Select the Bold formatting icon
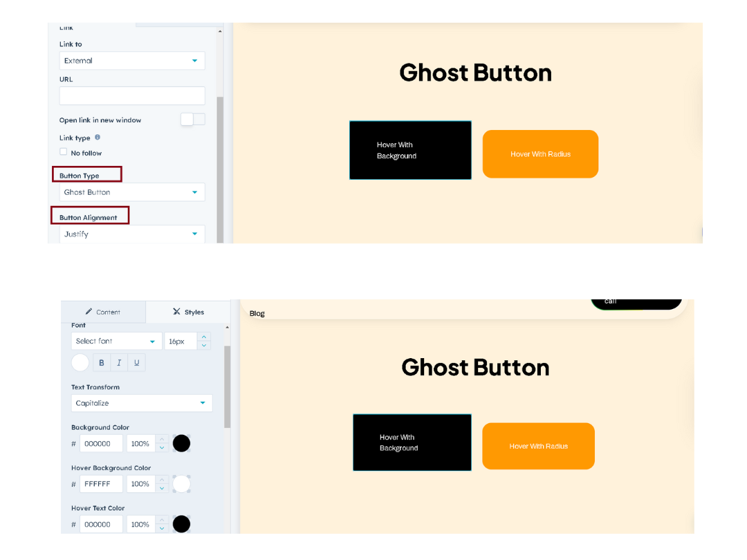747x560 pixels. pyautogui.click(x=101, y=362)
